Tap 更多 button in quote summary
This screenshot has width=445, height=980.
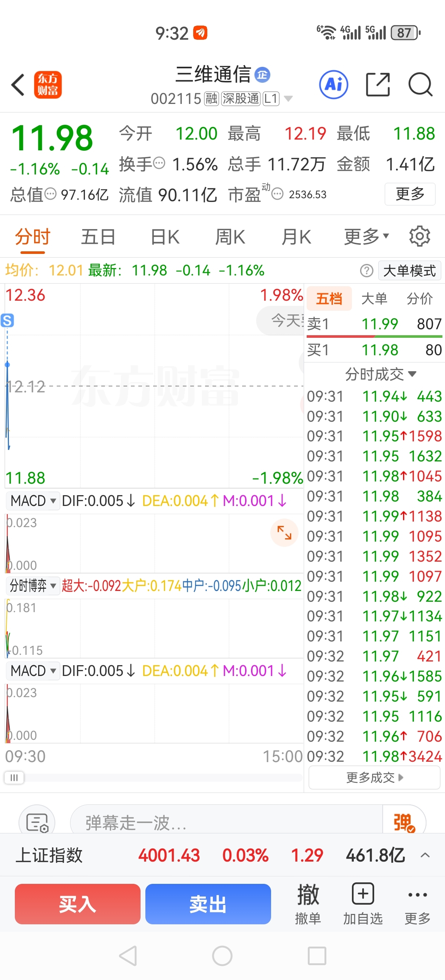click(410, 194)
